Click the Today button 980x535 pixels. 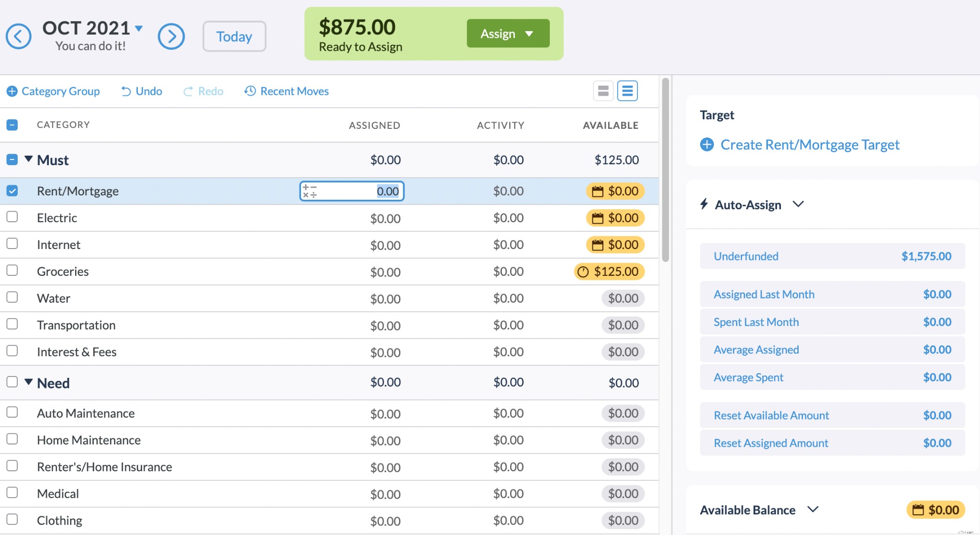click(234, 36)
